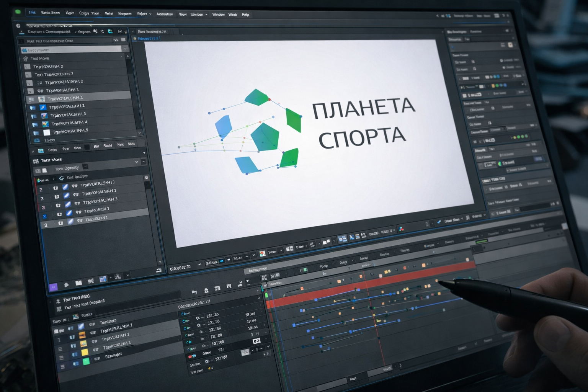
Task: Open the Animation menu
Action: coord(165,14)
